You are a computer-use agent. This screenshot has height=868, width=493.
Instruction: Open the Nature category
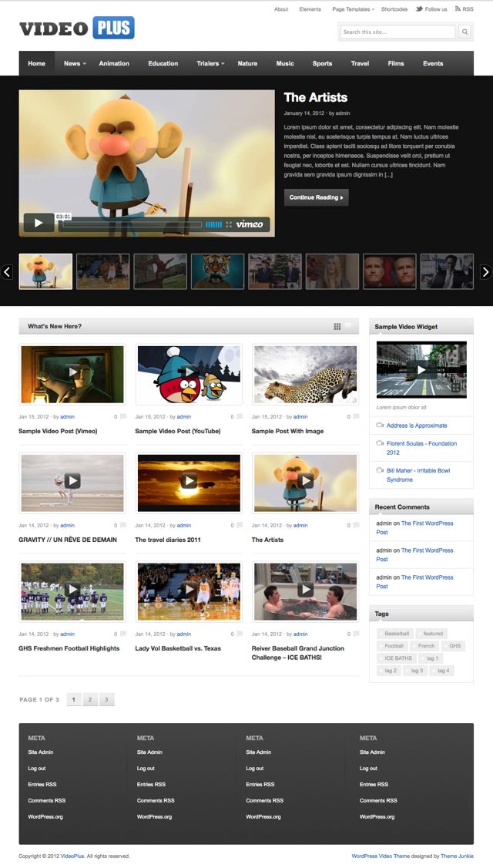pyautogui.click(x=247, y=64)
